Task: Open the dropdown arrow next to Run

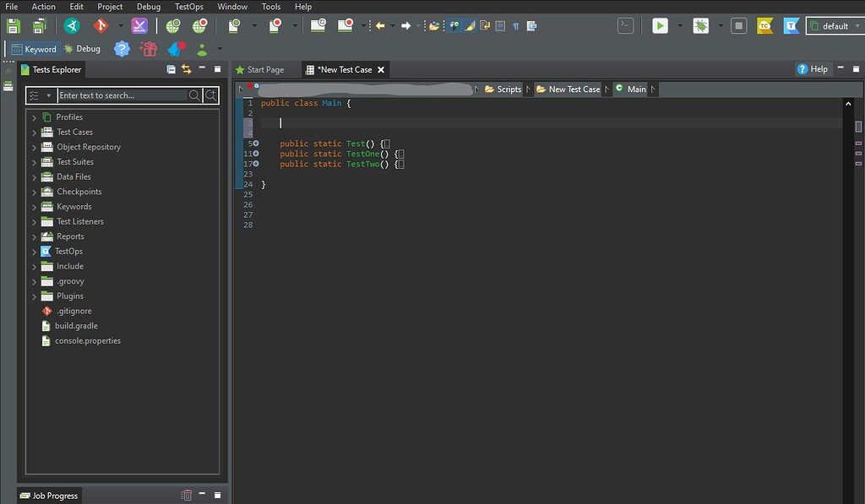Action: click(680, 25)
